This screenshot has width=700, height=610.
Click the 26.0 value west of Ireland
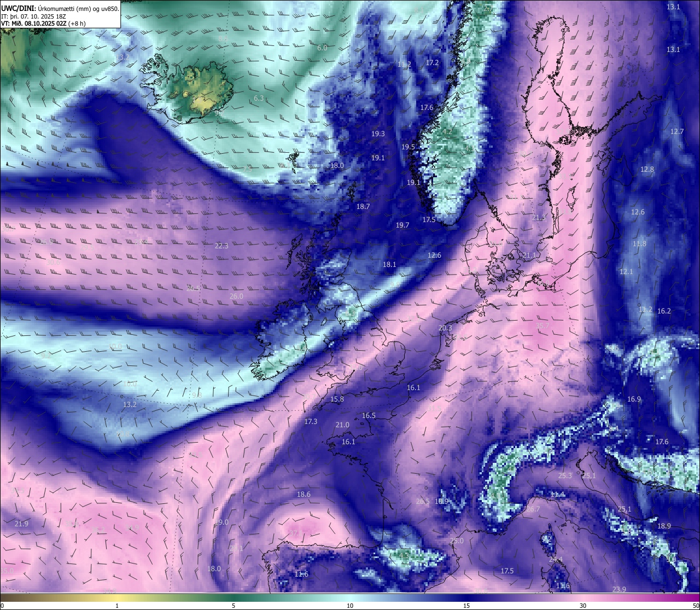click(x=236, y=297)
